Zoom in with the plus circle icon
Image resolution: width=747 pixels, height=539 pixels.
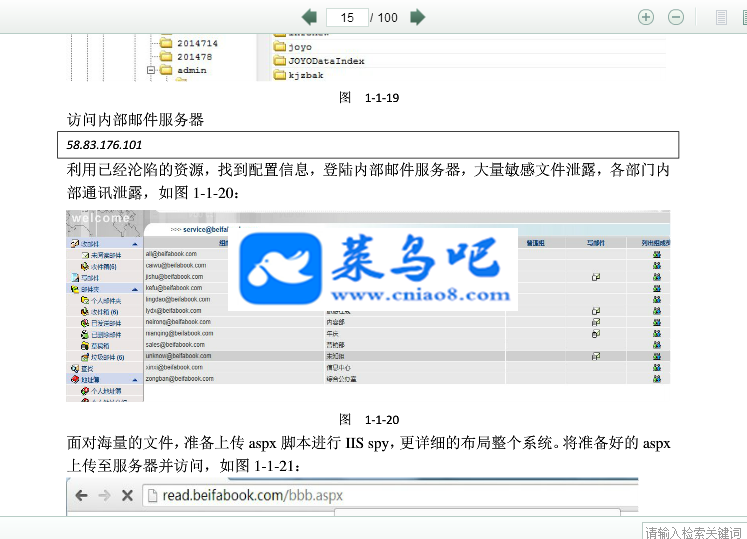tap(646, 18)
